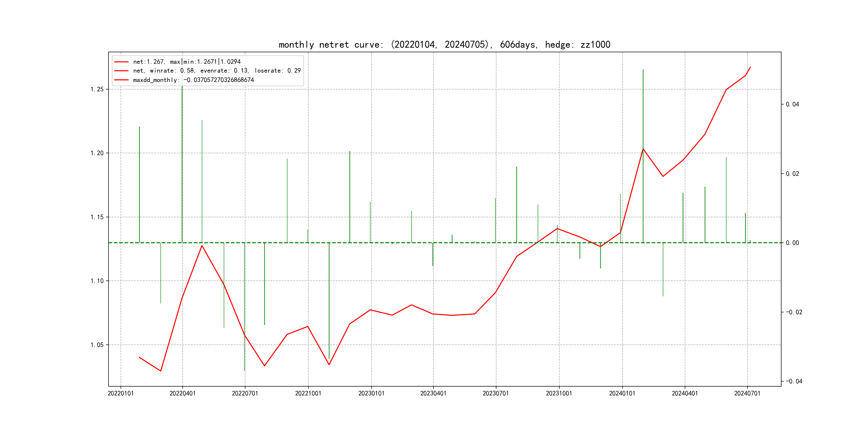
Task: Click red line swatch beside net:1.267
Action: point(121,62)
